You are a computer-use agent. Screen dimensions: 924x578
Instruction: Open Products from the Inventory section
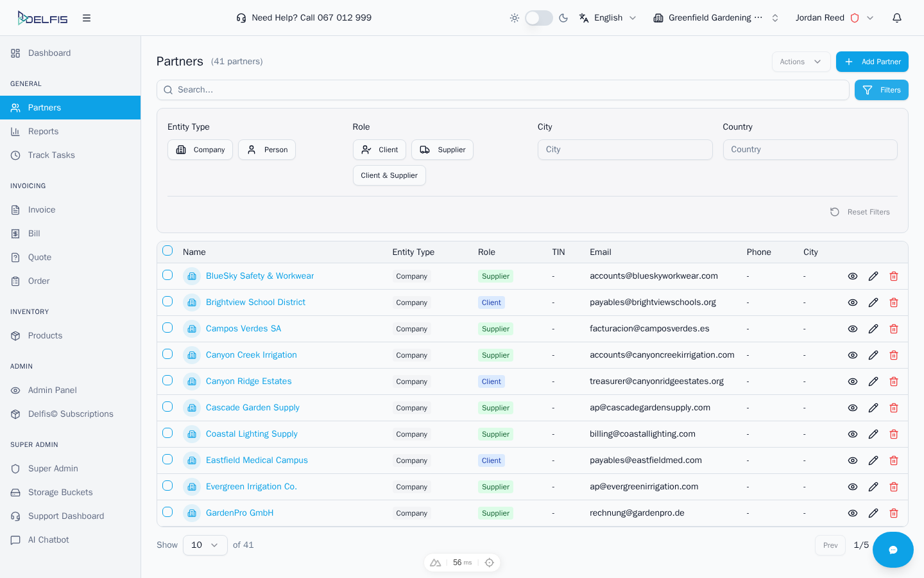(x=45, y=336)
